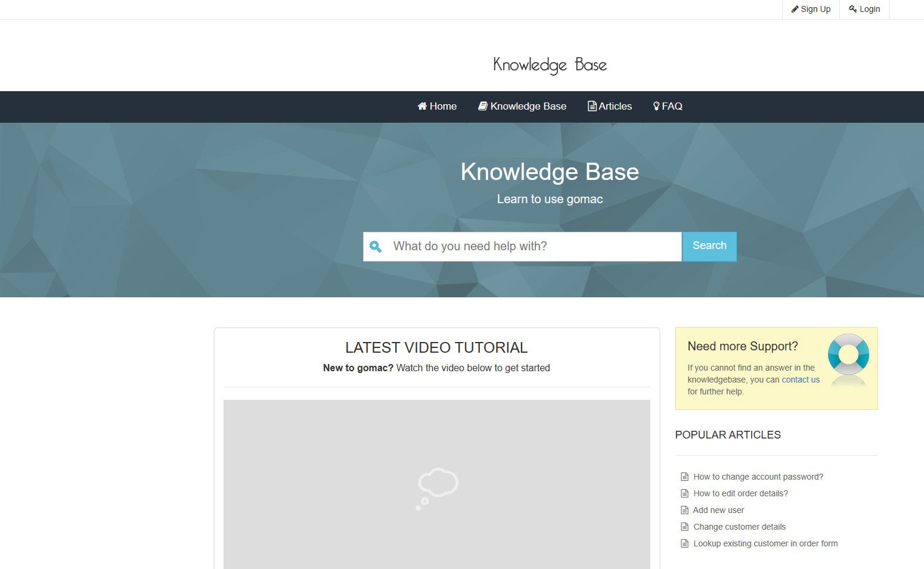Click the lifebuoy support icon

(x=848, y=355)
